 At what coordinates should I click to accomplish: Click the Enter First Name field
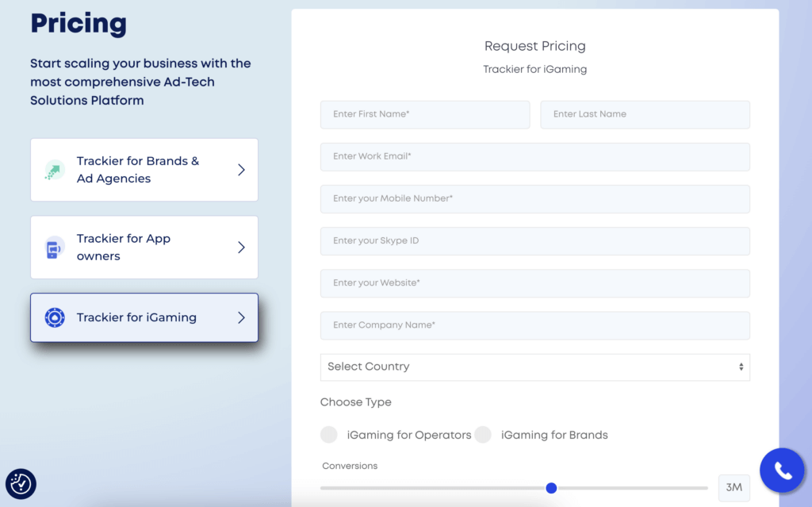coord(425,114)
